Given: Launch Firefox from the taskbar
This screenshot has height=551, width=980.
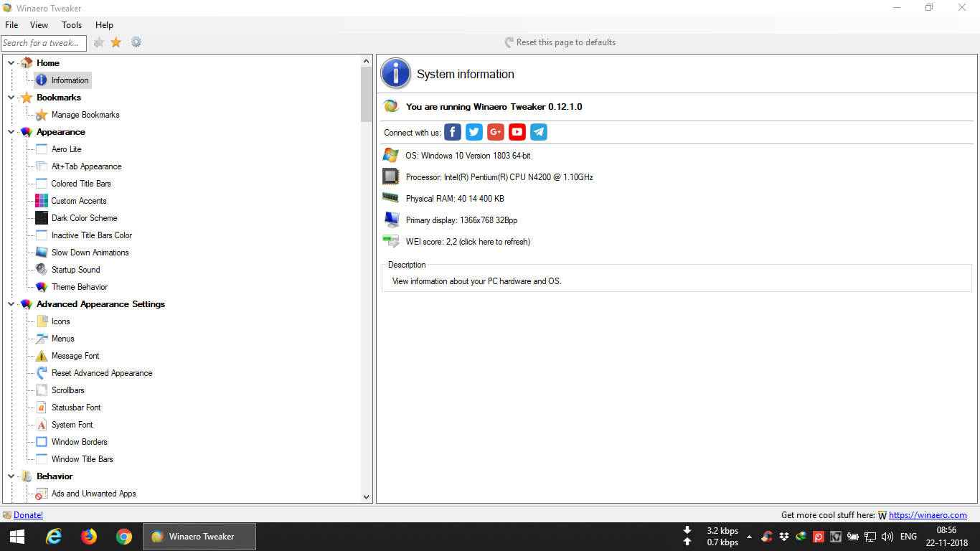Looking at the screenshot, I should (89, 537).
